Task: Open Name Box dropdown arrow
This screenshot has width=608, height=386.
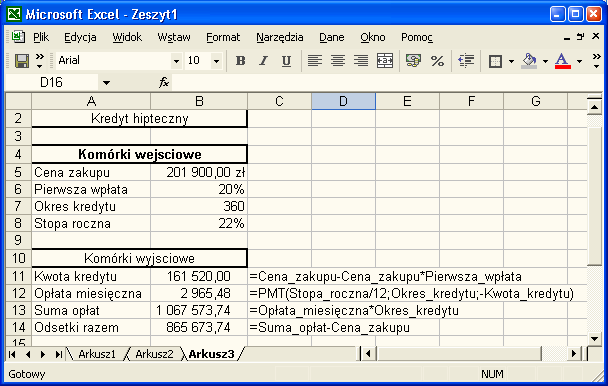Action: (106, 83)
